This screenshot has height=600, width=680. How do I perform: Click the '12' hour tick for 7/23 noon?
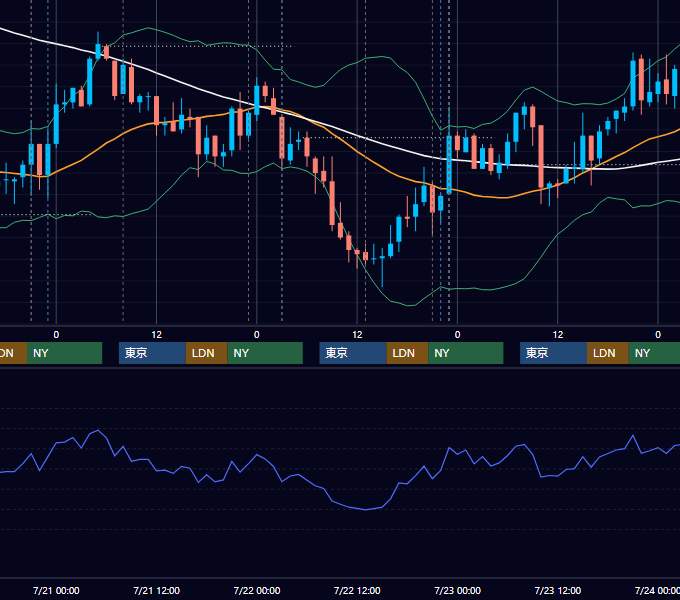tap(558, 335)
